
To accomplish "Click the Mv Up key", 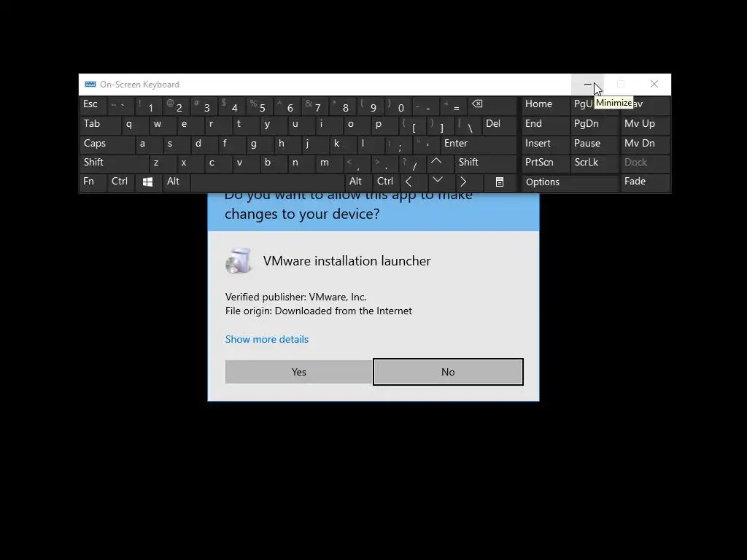I will coord(646,125).
